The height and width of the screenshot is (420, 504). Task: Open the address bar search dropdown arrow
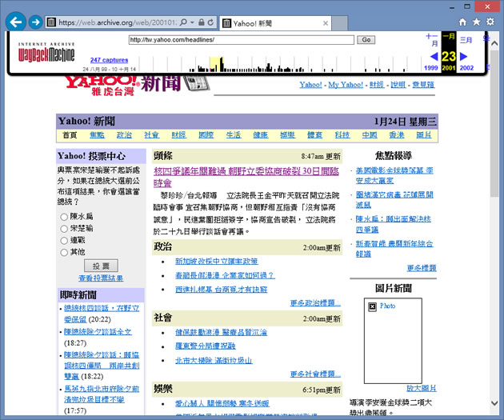click(x=192, y=23)
